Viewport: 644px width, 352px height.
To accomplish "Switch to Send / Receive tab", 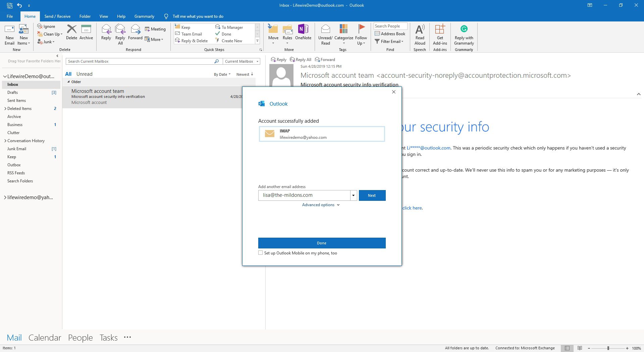I will tap(57, 16).
